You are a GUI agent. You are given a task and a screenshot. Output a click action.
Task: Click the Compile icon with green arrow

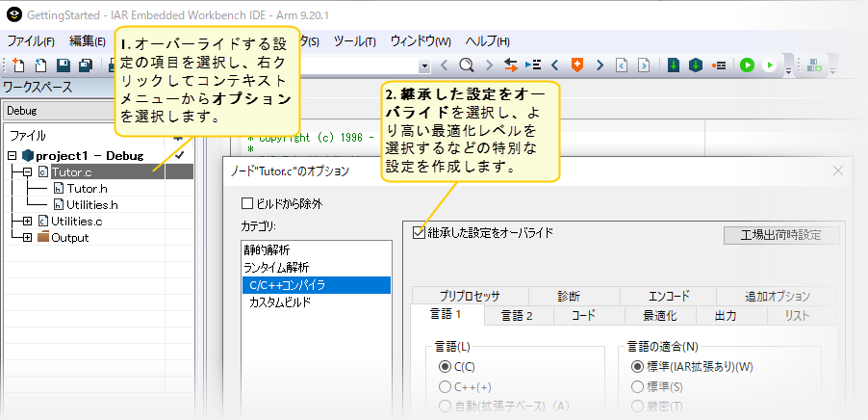pos(674,66)
